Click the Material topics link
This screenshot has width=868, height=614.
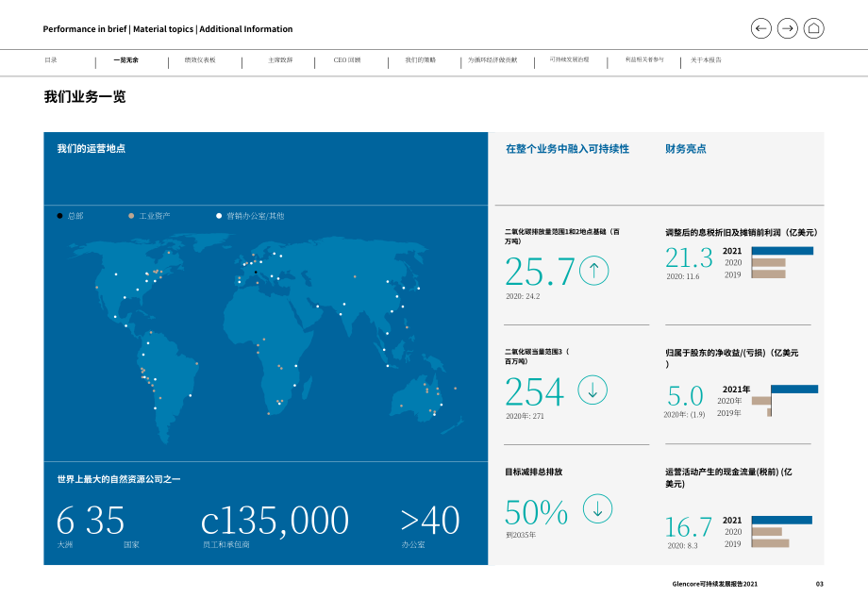click(163, 28)
